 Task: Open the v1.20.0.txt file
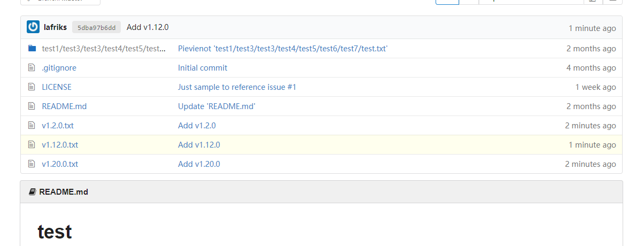click(60, 164)
